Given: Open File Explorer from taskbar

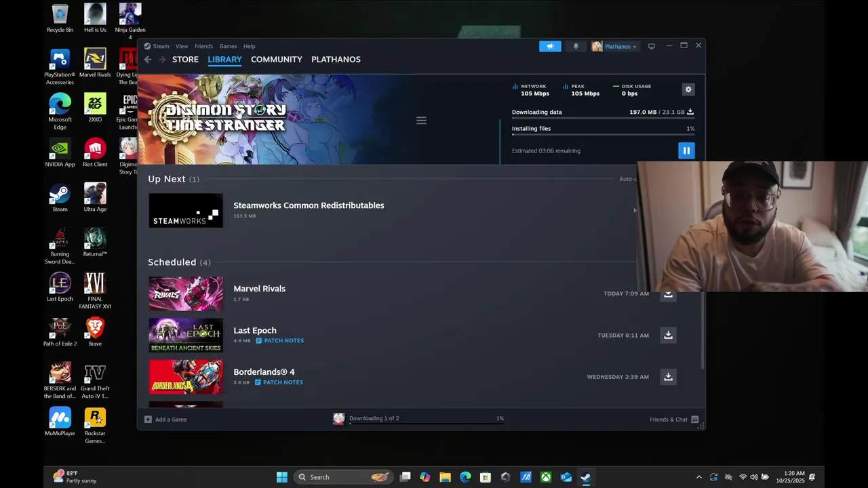Looking at the screenshot, I should point(445,477).
